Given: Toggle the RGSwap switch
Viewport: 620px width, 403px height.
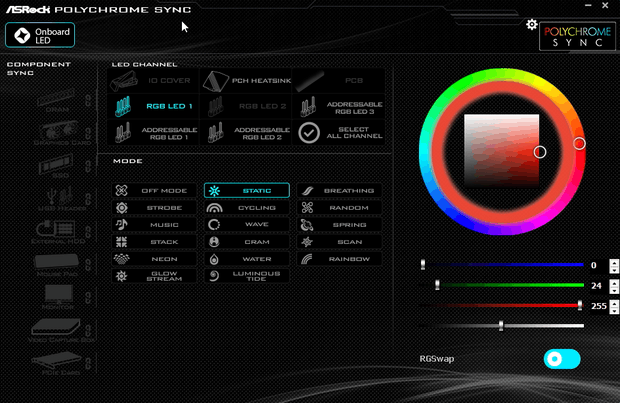Looking at the screenshot, I should (562, 359).
